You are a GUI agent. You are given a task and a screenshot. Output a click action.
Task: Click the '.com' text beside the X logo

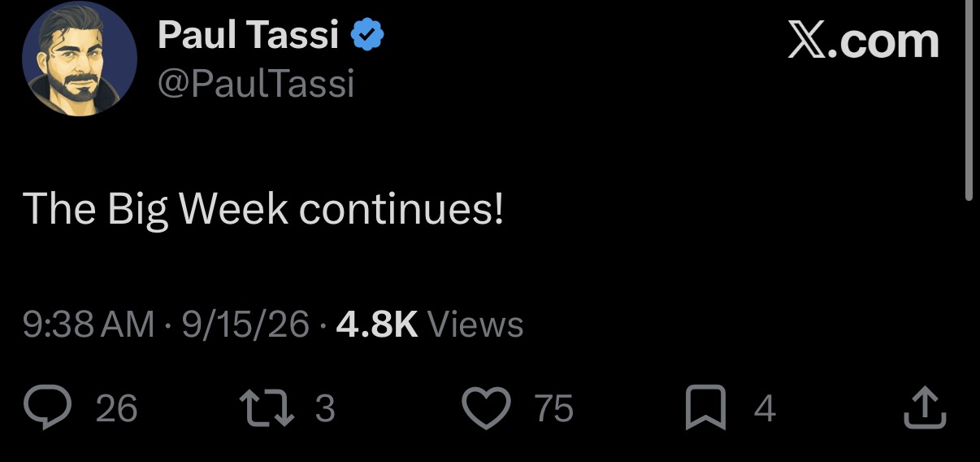tap(884, 41)
